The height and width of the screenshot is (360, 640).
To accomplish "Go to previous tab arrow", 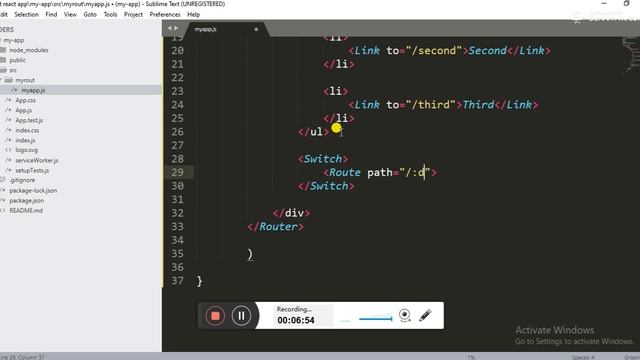I will pos(169,28).
